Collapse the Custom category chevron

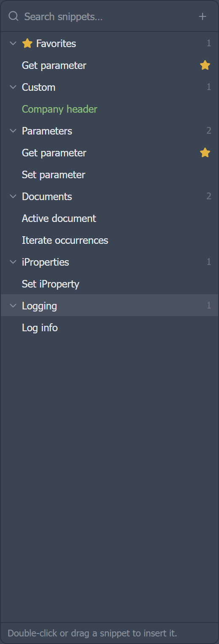(x=13, y=87)
